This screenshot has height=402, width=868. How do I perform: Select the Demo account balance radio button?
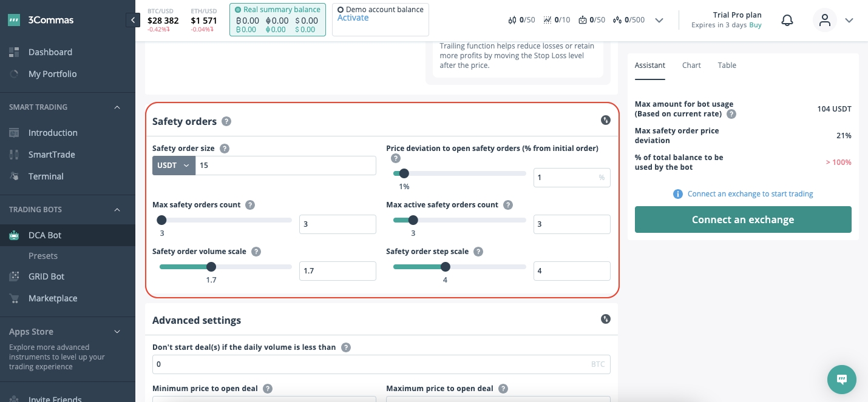coord(341,10)
